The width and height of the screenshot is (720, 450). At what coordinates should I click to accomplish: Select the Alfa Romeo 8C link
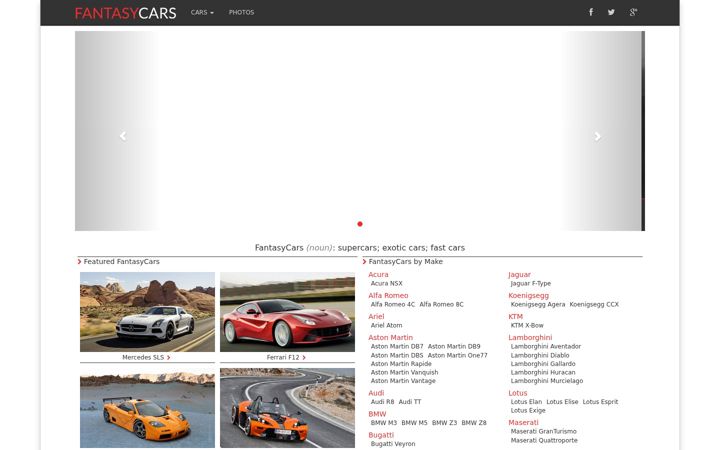point(441,304)
